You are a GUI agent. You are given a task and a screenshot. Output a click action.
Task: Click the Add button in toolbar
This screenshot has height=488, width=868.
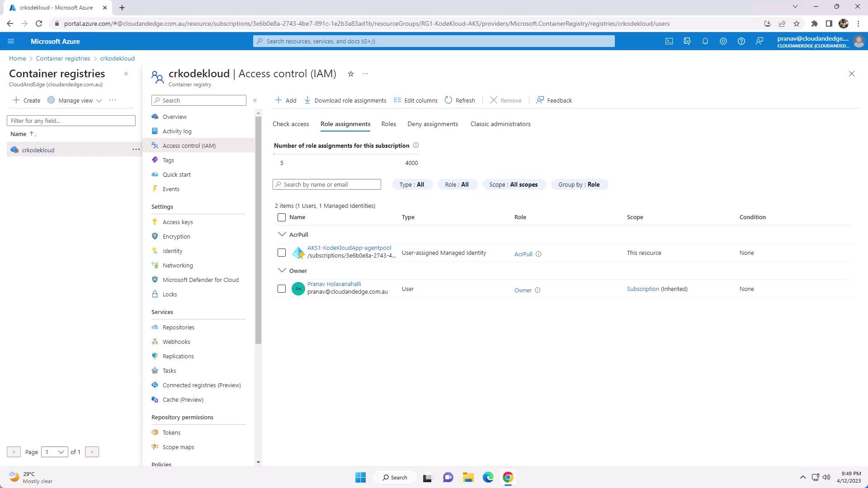click(x=286, y=100)
